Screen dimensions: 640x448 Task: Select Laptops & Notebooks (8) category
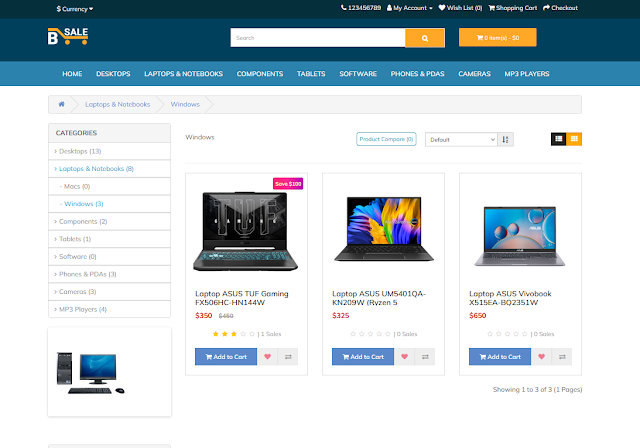pyautogui.click(x=109, y=169)
